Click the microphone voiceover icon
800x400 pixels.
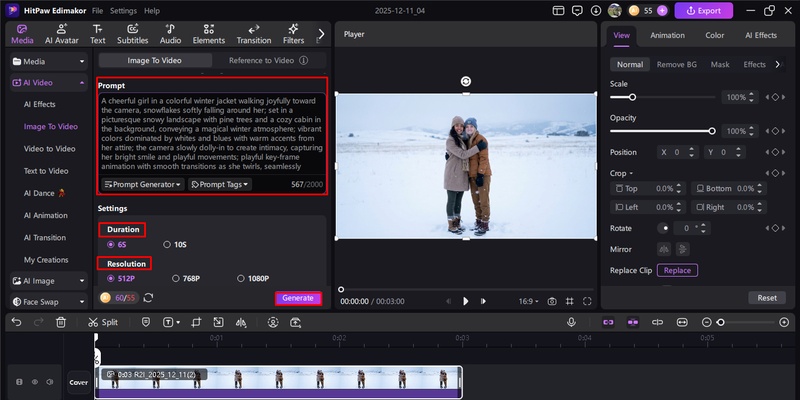[x=571, y=322]
